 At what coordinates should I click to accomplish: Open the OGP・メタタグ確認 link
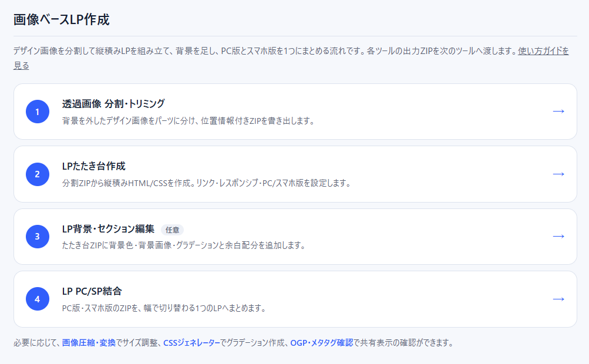point(322,343)
